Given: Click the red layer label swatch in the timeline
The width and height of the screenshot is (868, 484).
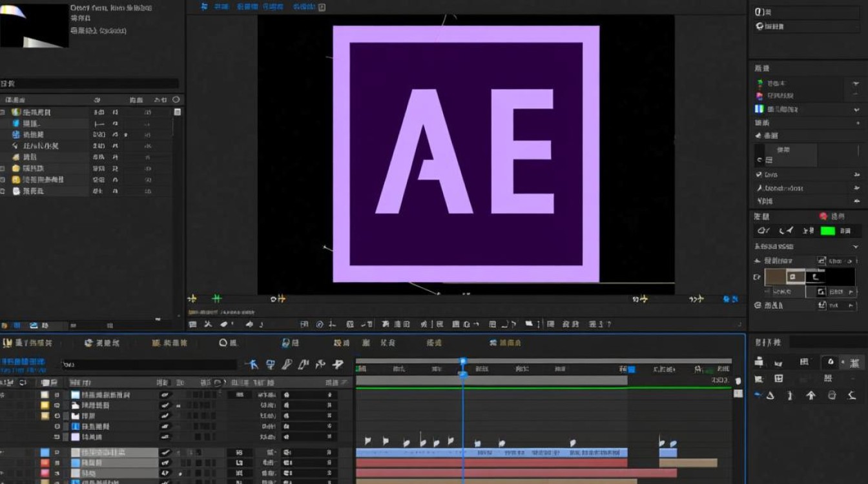Looking at the screenshot, I should tap(45, 463).
